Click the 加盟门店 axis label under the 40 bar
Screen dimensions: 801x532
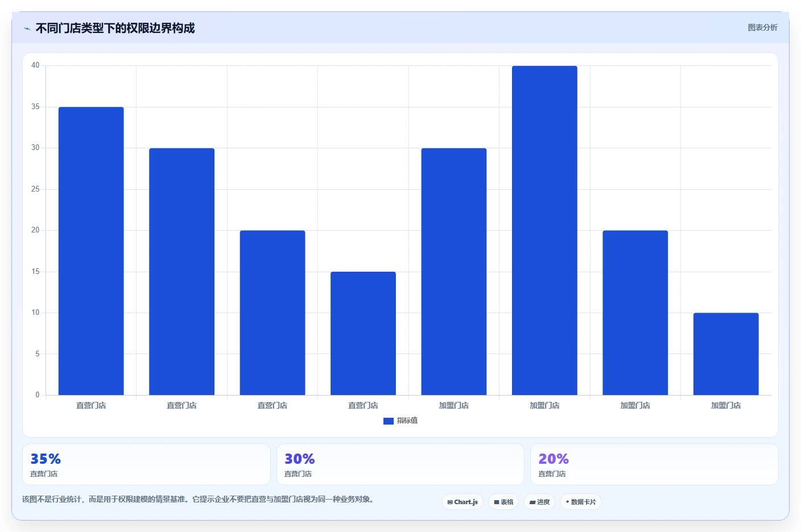pos(544,405)
